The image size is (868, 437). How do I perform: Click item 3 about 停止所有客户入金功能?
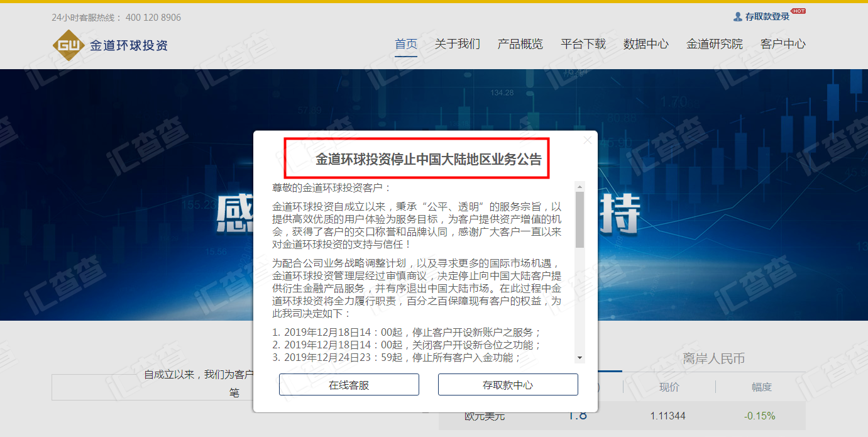click(x=397, y=358)
